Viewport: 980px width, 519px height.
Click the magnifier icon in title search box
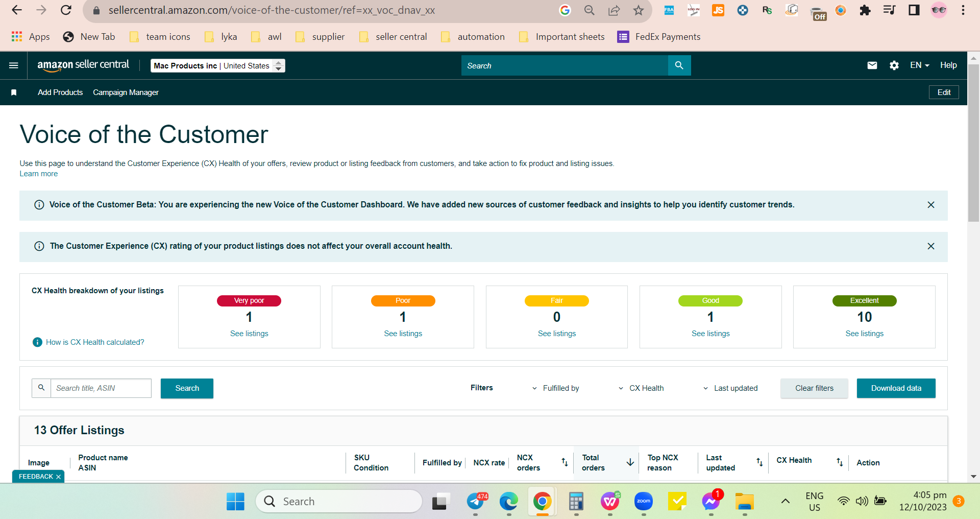tap(41, 388)
